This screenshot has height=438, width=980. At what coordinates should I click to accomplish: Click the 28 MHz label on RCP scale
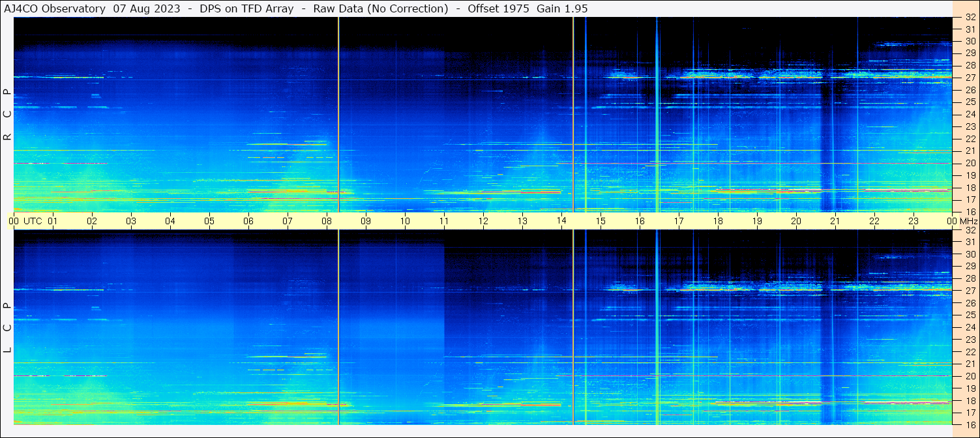click(970, 65)
